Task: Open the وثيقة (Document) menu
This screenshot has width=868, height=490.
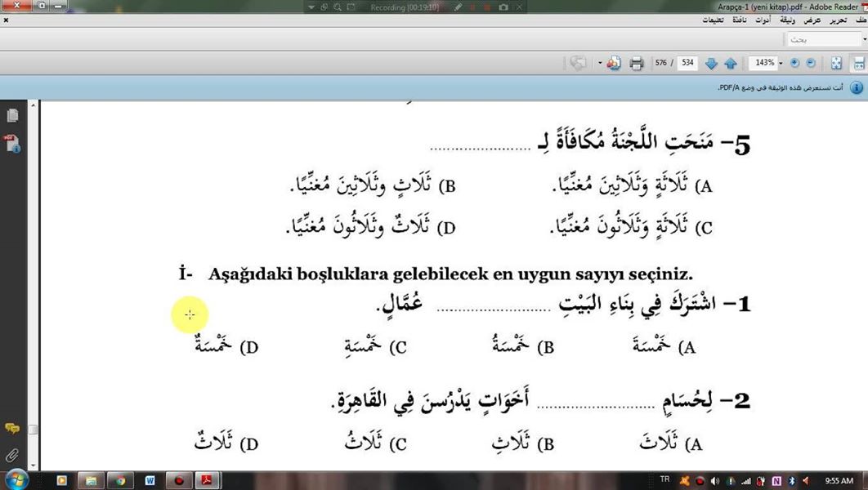Action: pos(788,20)
